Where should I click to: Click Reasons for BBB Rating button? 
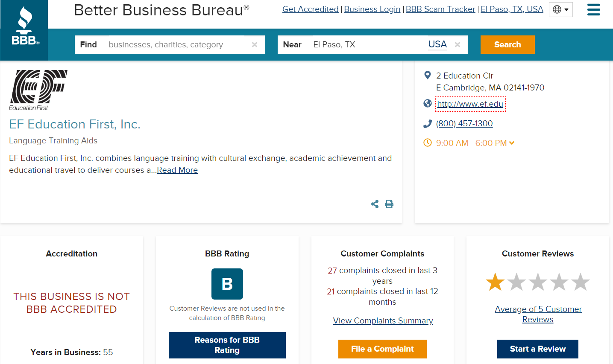coord(227,345)
